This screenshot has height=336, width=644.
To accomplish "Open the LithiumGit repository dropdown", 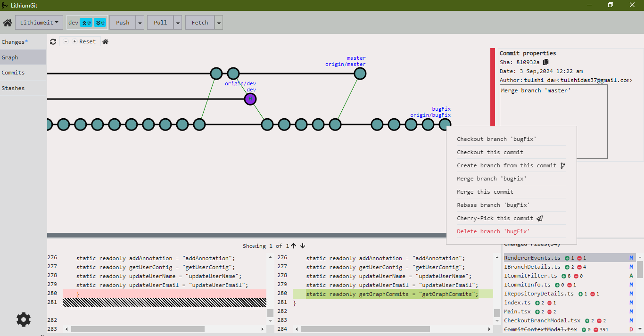I will pos(39,22).
